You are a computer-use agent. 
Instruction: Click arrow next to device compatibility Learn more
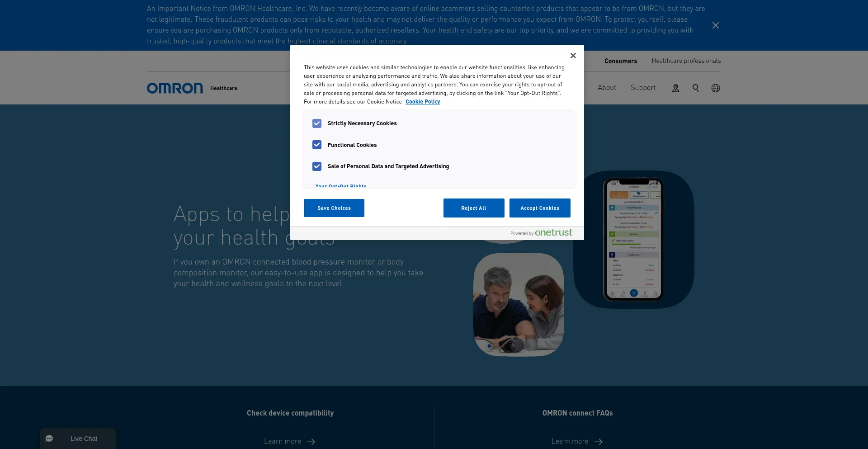pos(311,442)
